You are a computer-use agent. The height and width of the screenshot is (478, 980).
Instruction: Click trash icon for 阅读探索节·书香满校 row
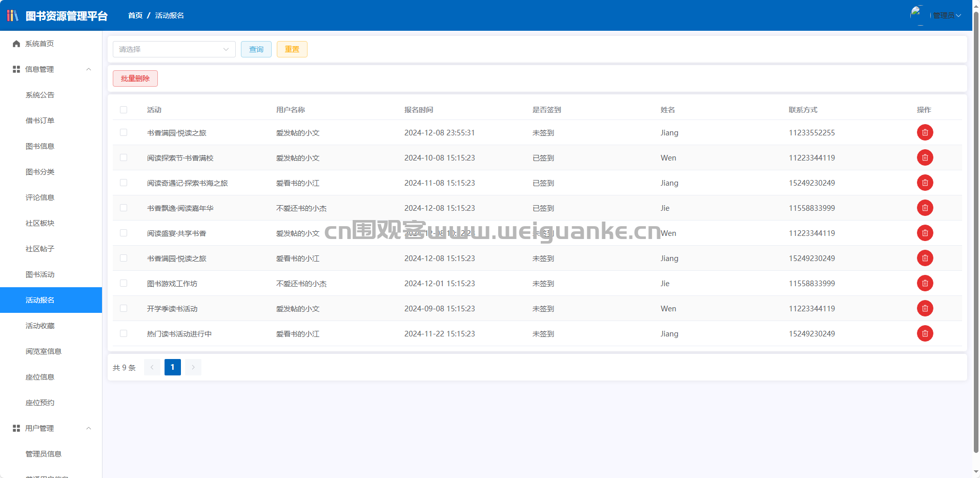click(x=925, y=157)
